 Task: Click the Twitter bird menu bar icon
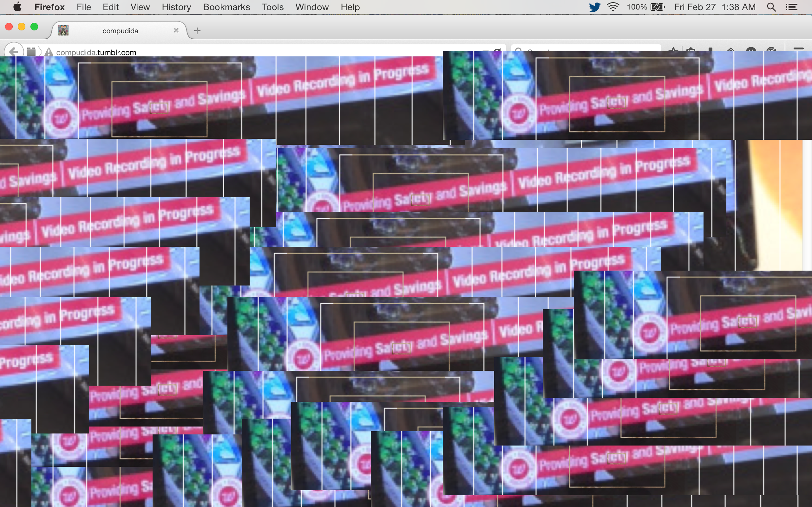[595, 7]
